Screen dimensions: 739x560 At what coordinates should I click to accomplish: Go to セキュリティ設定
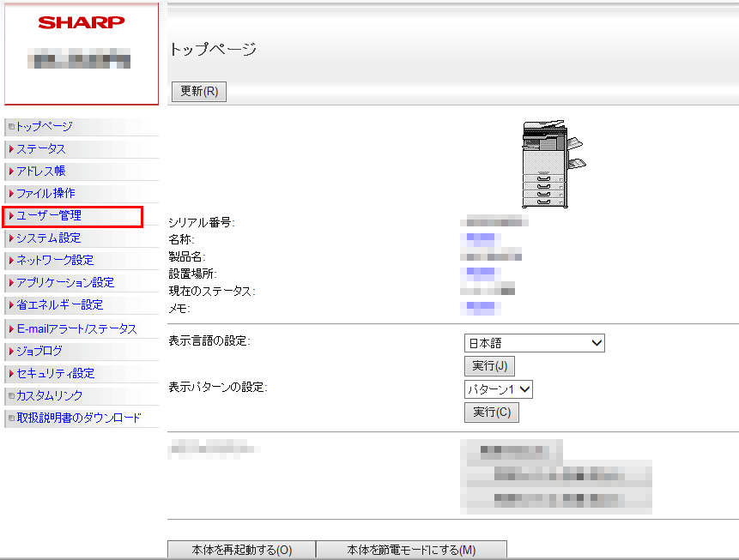(55, 374)
